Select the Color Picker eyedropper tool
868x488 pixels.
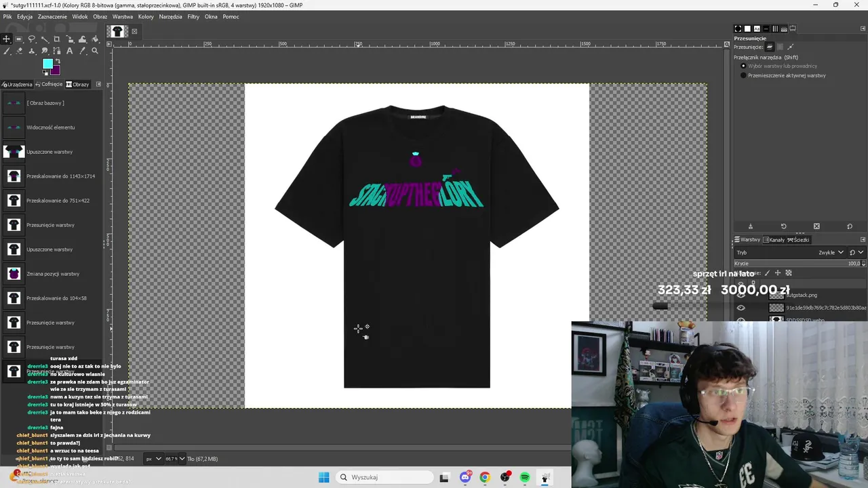82,51
